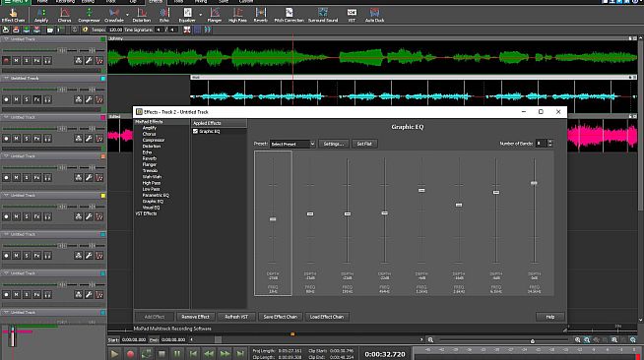Mute the third track with its M button
Screen dimensions: 644x360
[x=16, y=139]
